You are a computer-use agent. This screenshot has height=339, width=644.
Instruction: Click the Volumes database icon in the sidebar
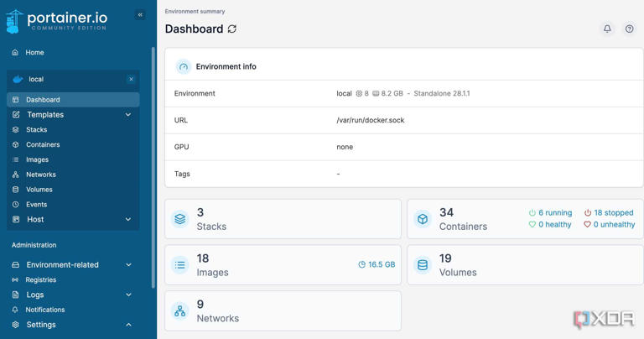16,190
